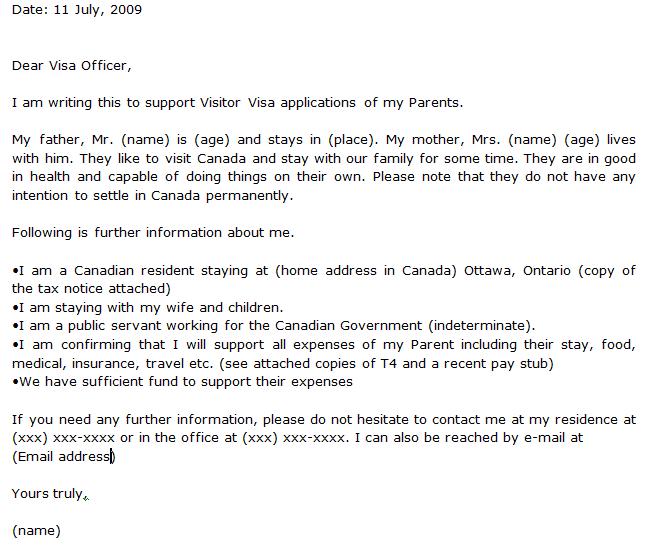Click the final "(name)" signature placeholder
This screenshot has height=550, width=663.
coord(36,531)
